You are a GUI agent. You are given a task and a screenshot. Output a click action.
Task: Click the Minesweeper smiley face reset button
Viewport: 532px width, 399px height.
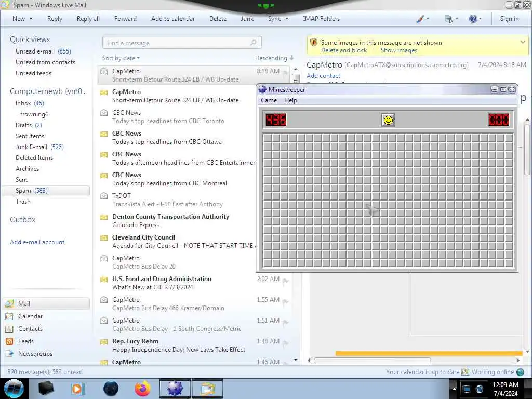pos(388,120)
